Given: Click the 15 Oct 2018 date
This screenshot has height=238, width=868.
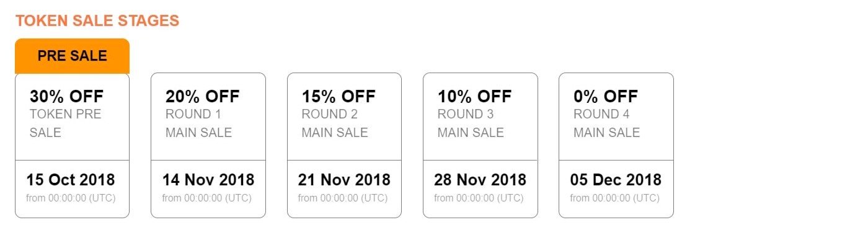Looking at the screenshot, I should coord(71,180).
